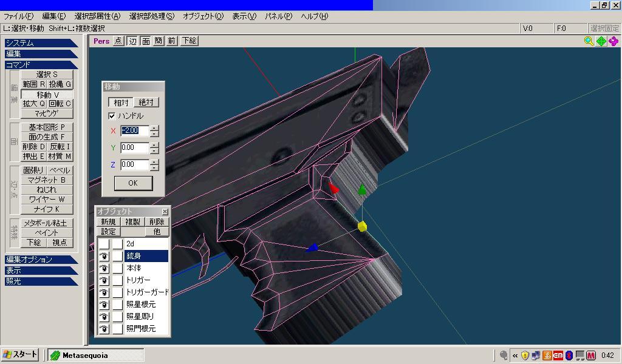The image size is (622, 364).
Task: Select the トリガー object in list
Action: pos(138,280)
